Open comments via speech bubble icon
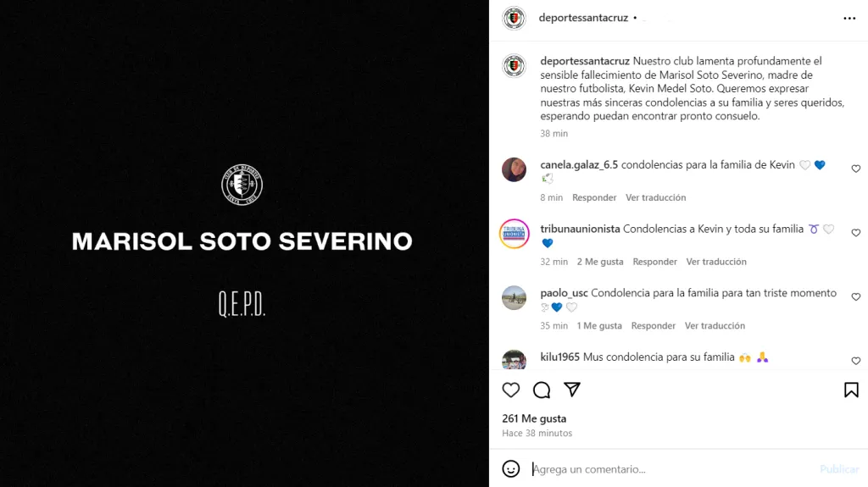Viewport: 868px width, 487px height. click(x=542, y=390)
